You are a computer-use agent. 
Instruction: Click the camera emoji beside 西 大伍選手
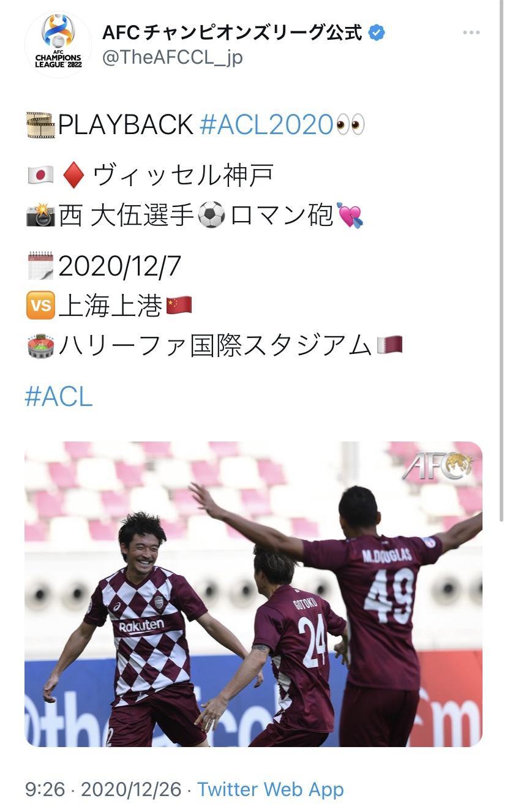(x=40, y=215)
